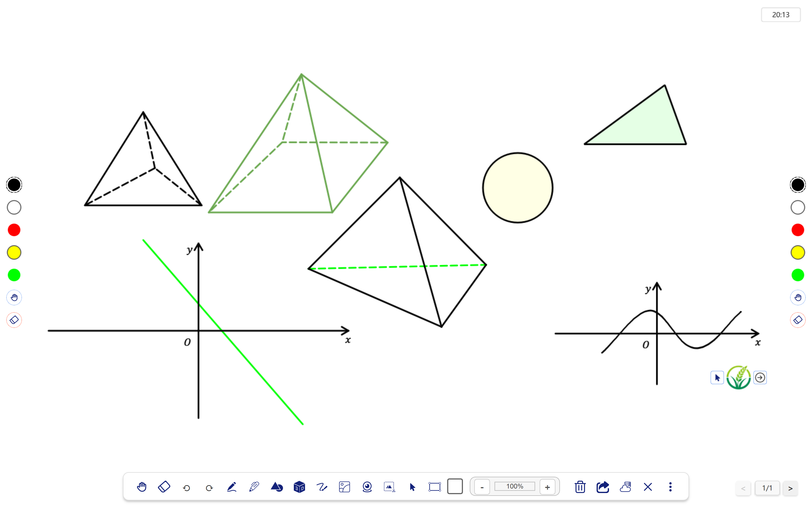Screen dimensions: 812x506
Task: Open the three-dot more options menu
Action: pyautogui.click(x=670, y=487)
